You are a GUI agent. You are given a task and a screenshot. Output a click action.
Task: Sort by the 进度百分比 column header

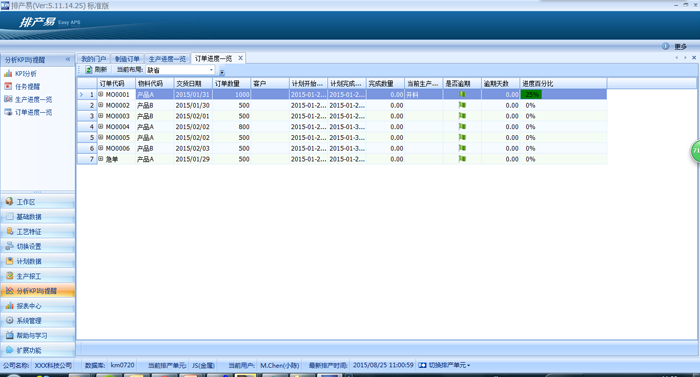click(x=563, y=84)
